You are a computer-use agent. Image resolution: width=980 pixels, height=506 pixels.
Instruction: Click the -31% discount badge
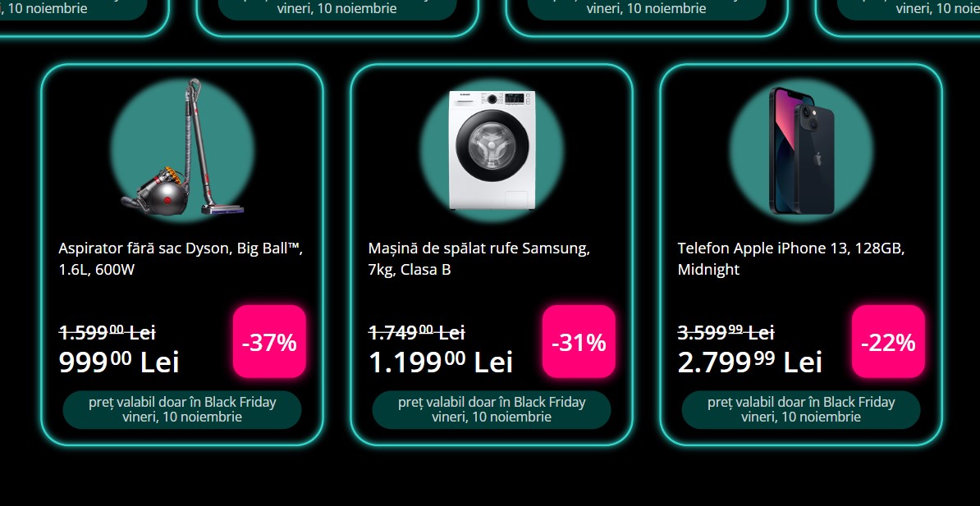(579, 342)
